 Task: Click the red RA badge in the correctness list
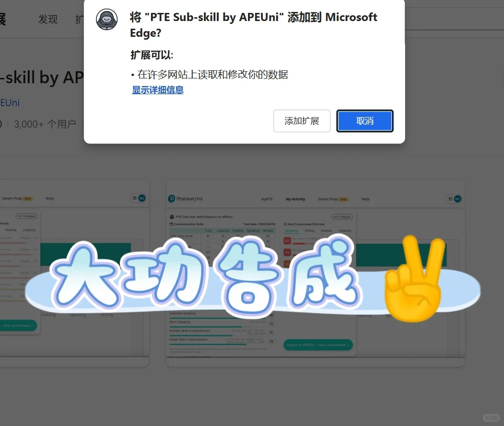point(286,240)
